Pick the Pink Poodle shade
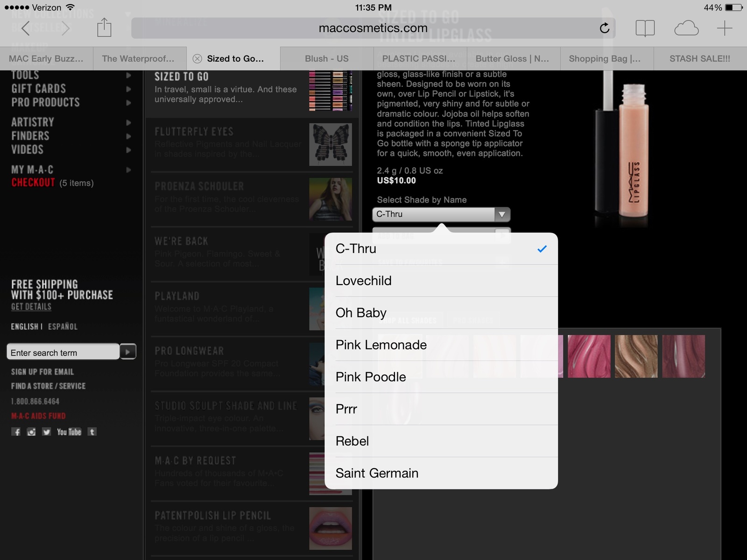Image resolution: width=747 pixels, height=560 pixels. [x=441, y=377]
